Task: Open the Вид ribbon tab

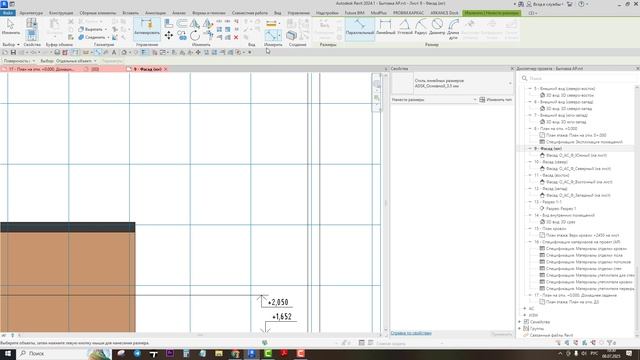Action: [278, 13]
